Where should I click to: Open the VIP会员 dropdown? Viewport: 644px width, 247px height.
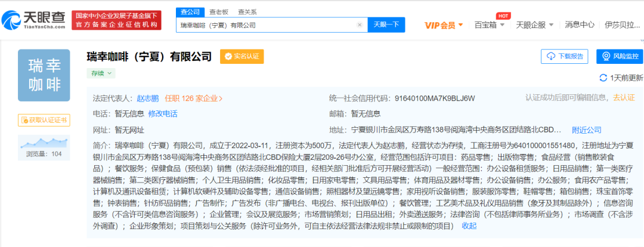coord(444,25)
